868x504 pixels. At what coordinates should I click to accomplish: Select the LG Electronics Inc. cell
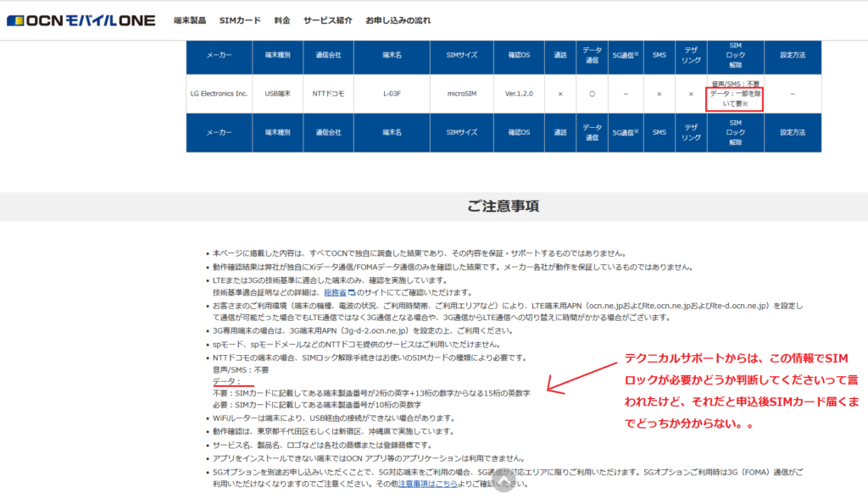click(x=219, y=94)
